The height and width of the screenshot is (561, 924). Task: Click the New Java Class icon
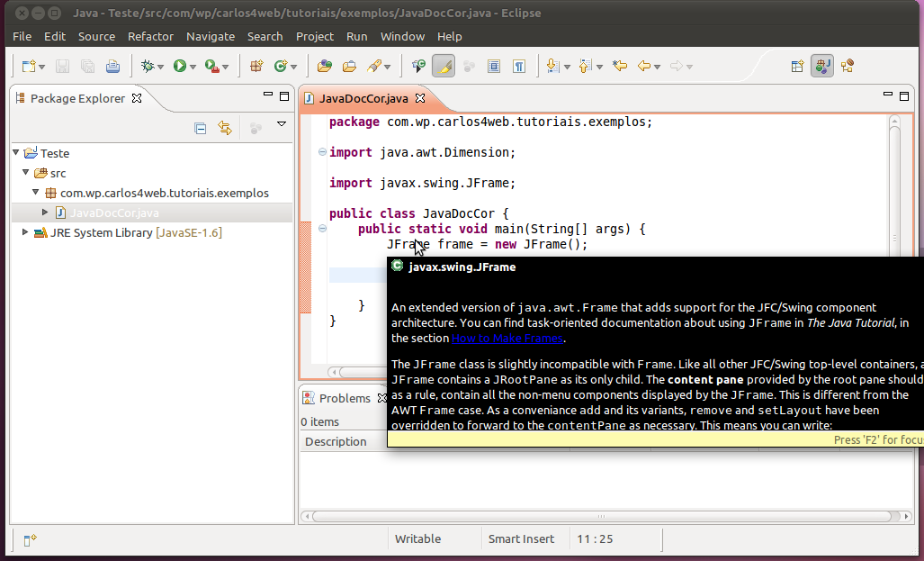tap(281, 66)
